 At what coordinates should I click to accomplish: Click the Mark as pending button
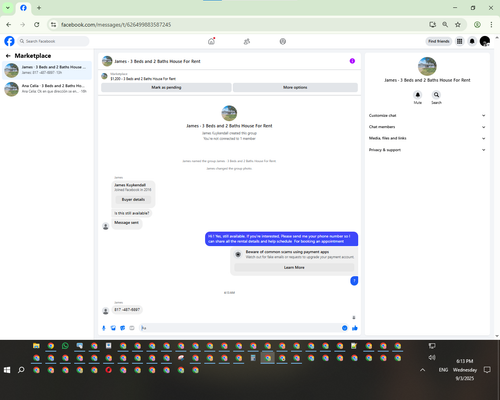[x=166, y=87]
